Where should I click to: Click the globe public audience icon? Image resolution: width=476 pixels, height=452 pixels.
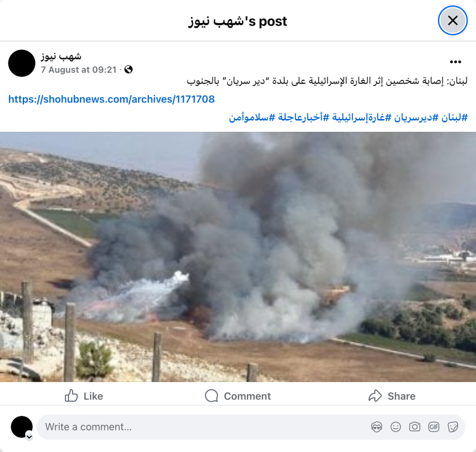coord(128,70)
